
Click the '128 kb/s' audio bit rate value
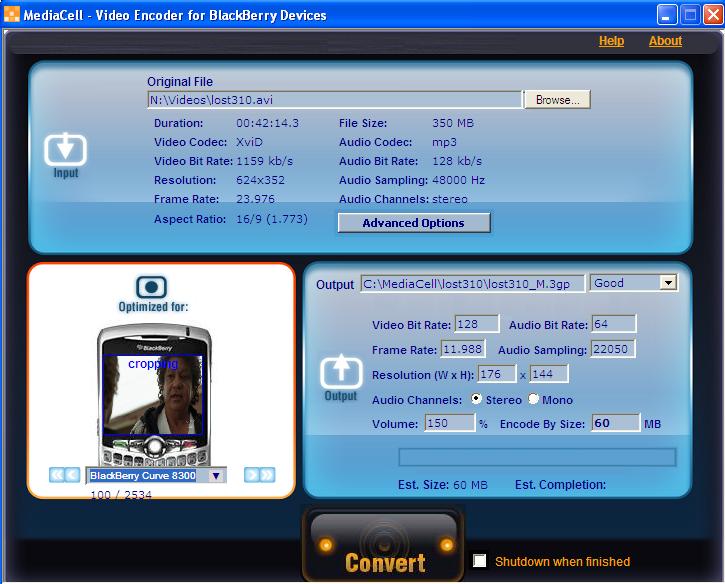click(x=457, y=161)
